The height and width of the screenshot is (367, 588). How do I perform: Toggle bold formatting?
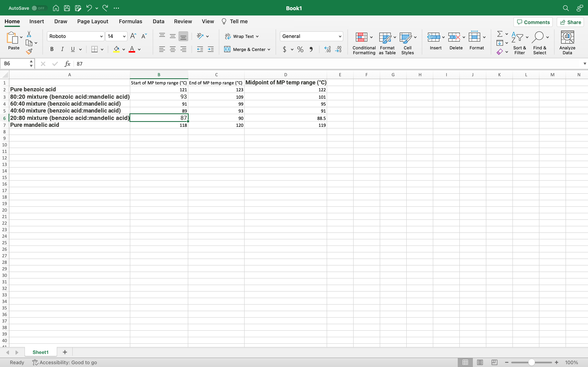[x=52, y=49]
